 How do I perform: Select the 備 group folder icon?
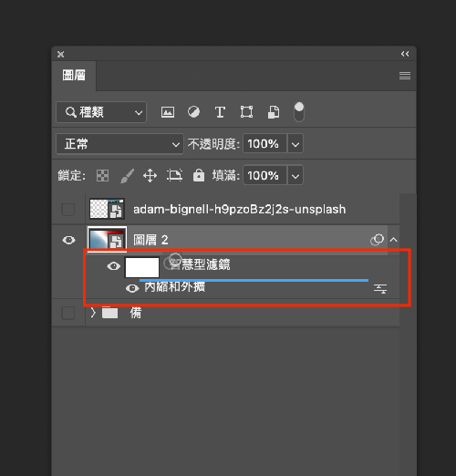tap(109, 313)
